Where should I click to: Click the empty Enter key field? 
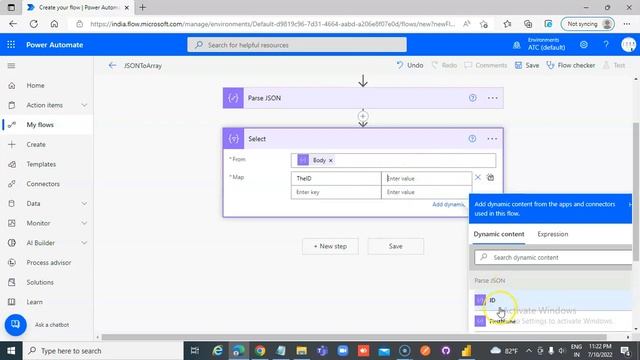(336, 192)
